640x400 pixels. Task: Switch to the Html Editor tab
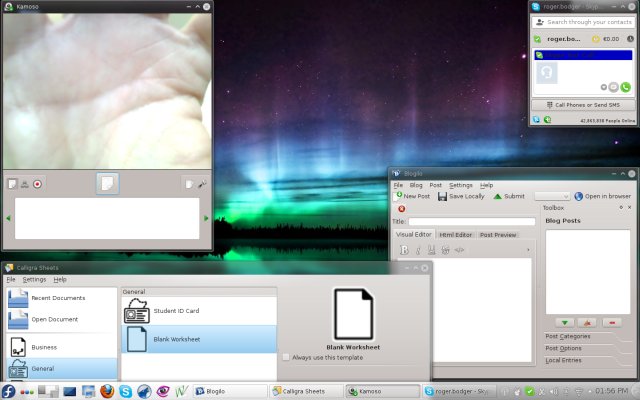point(456,234)
